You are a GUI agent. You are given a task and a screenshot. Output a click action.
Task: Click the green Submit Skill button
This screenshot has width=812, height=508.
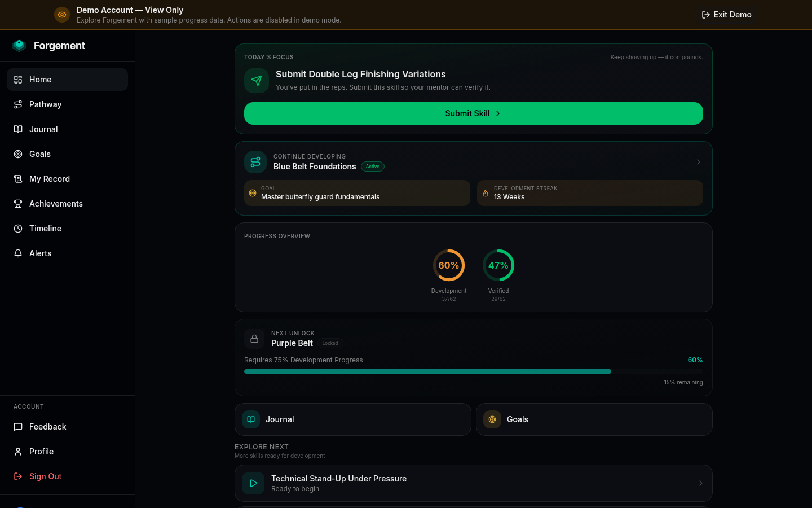[x=474, y=113]
